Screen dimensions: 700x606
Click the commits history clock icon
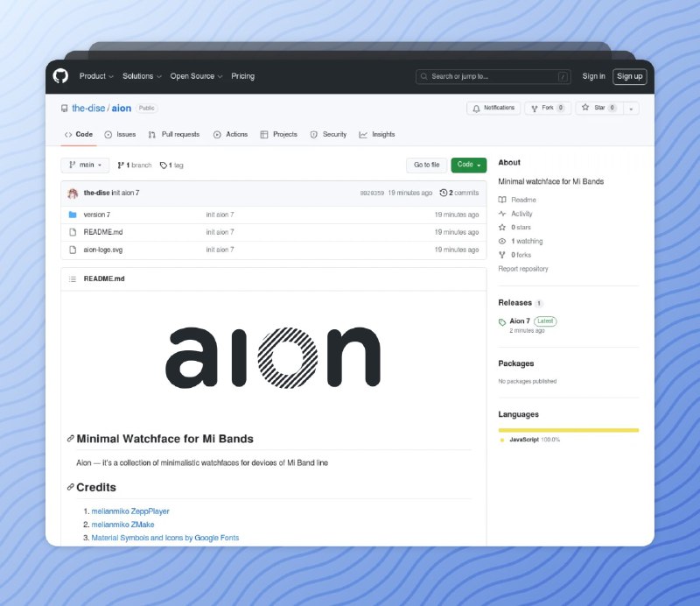[444, 193]
